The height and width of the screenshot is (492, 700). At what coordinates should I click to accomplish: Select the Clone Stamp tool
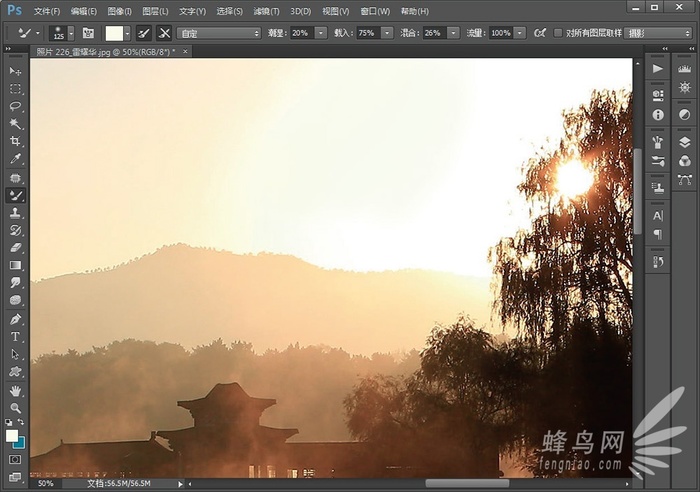point(15,213)
